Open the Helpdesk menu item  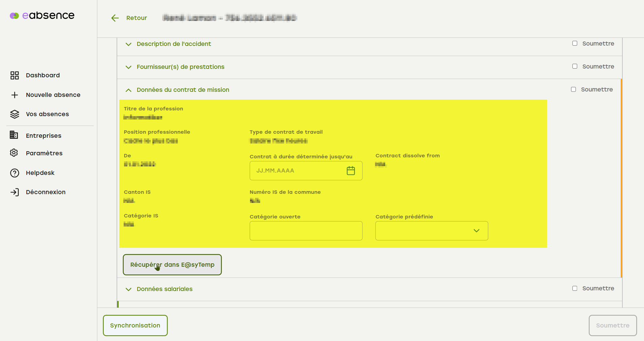pos(40,173)
